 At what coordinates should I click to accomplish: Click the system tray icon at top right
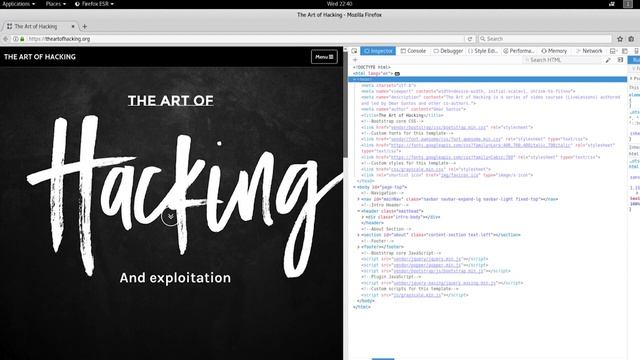point(628,4)
